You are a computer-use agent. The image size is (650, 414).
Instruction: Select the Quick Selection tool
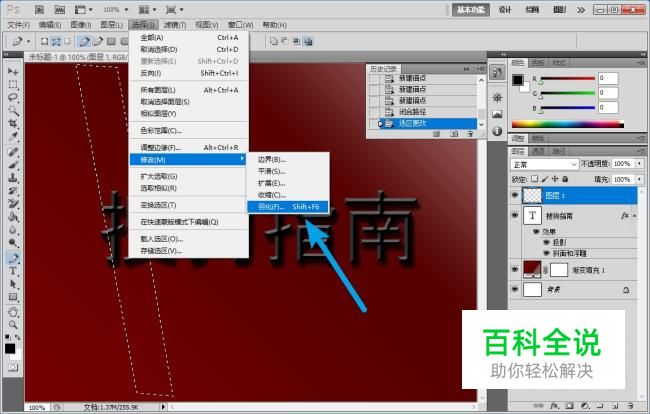pyautogui.click(x=13, y=111)
